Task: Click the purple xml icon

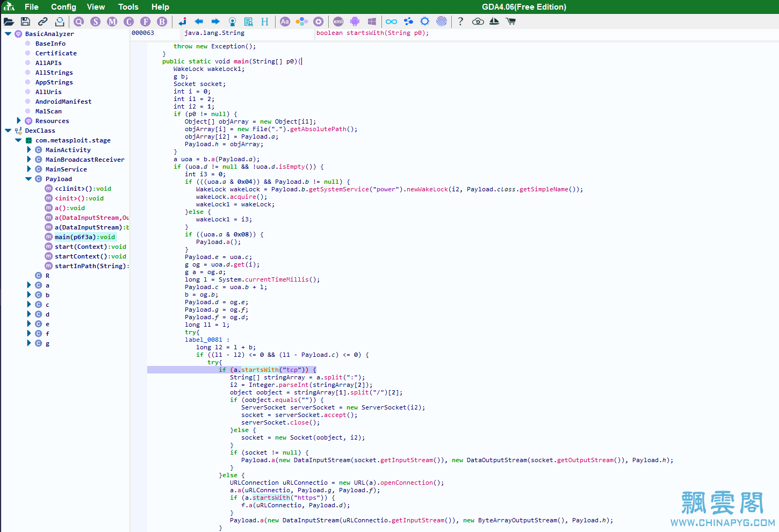Action: 338,21
